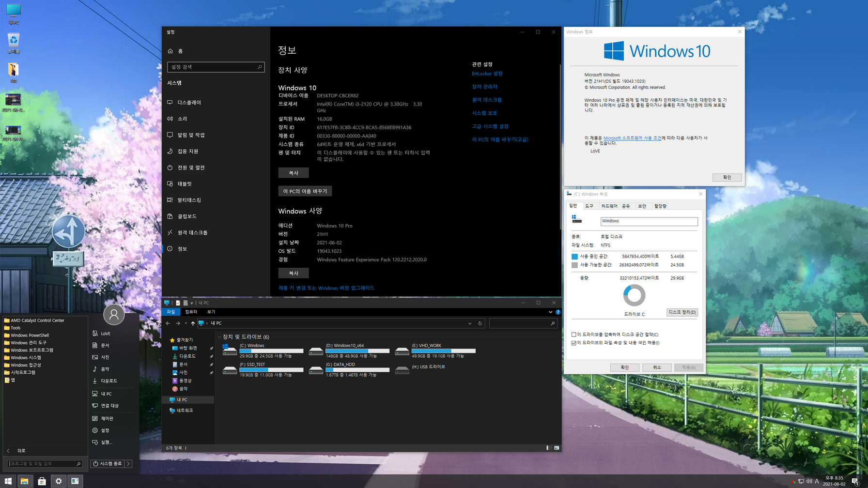Open Remote Desktop in Settings sidebar
Image resolution: width=868 pixels, height=488 pixels.
coord(216,232)
